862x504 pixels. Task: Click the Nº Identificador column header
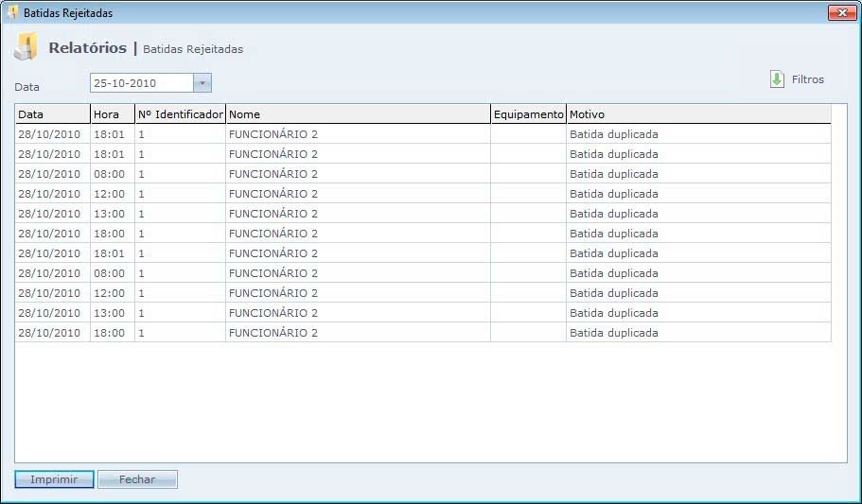pos(180,114)
